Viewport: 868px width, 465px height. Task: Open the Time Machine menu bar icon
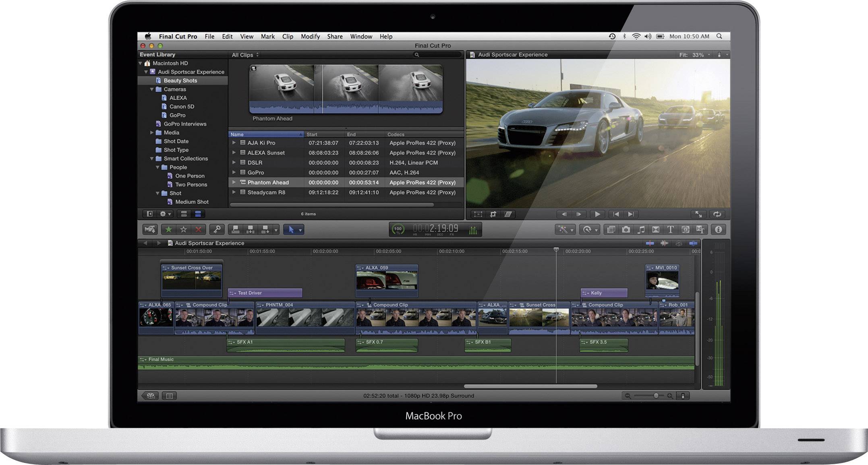point(612,36)
